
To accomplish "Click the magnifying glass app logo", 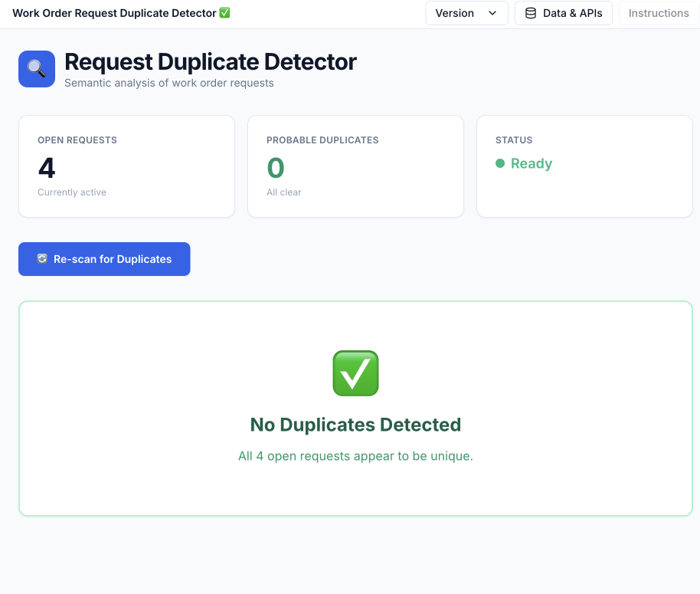I will (x=37, y=69).
